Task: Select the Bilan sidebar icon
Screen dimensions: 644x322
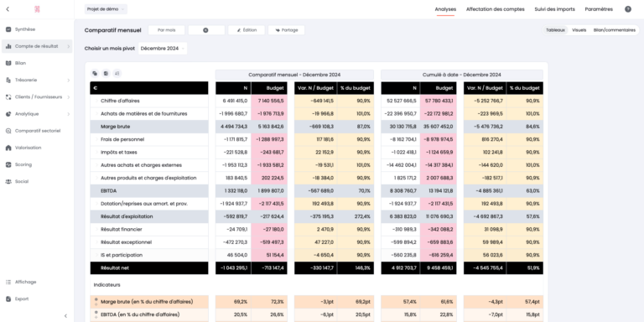Action: (8, 63)
